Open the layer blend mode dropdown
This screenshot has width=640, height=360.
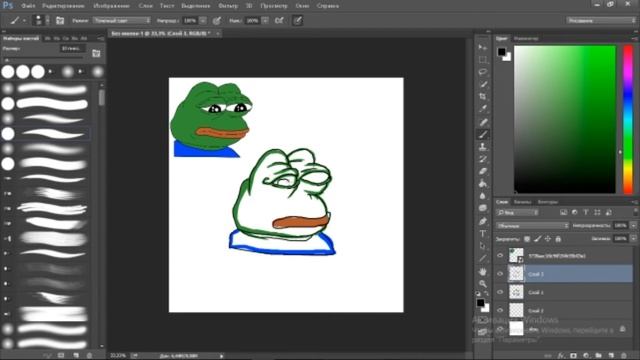(x=532, y=225)
